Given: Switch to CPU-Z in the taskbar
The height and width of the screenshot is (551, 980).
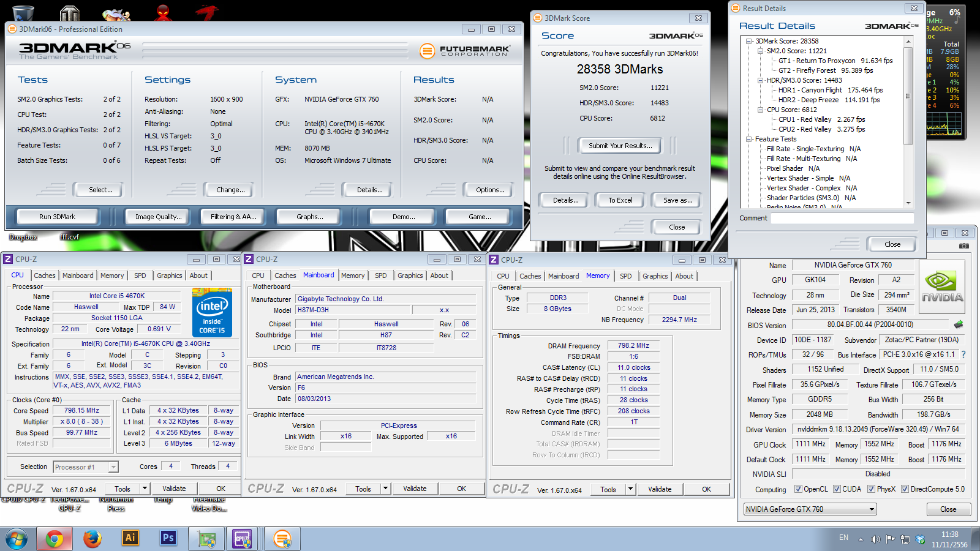Looking at the screenshot, I should tap(243, 539).
